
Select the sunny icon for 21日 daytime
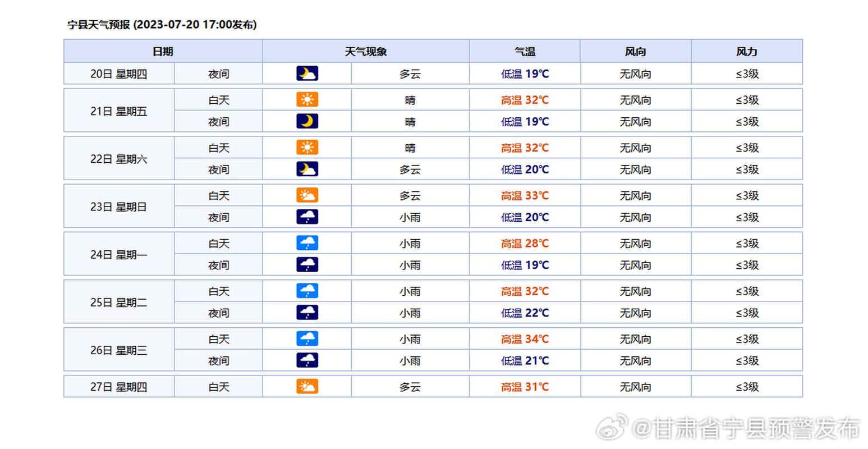307,99
